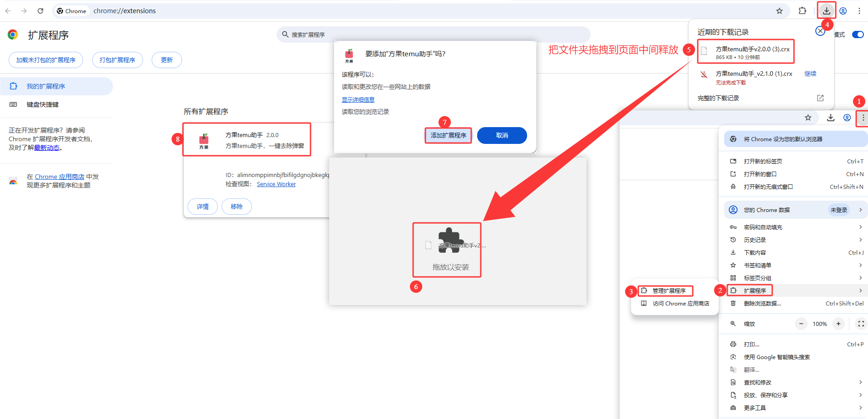Screen dimensions: 868x419
Task: Expand the 历史记录 submenu arrow
Action: [860, 240]
